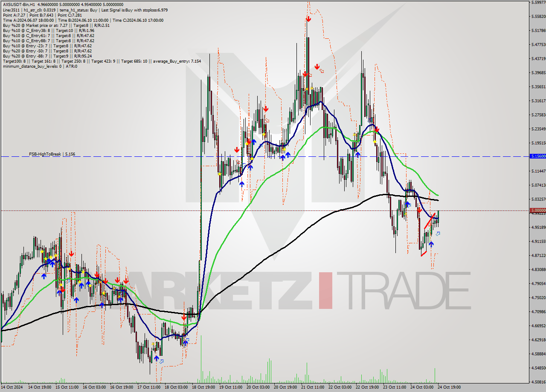Select the 5.3161 price axis label
Viewport: 546px width, 392px height.
[x=538, y=101]
